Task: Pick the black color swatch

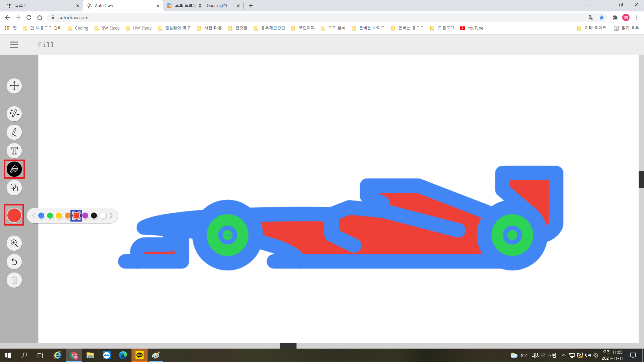Action: tap(94, 216)
